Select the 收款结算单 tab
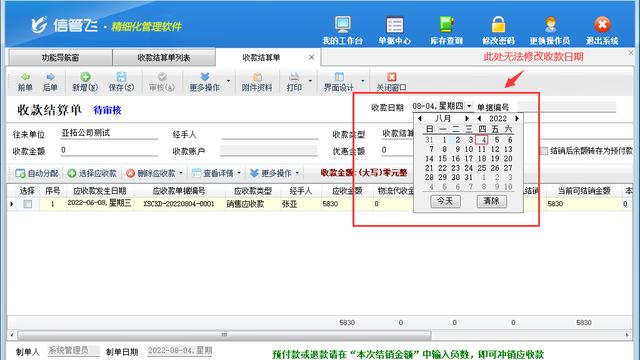640x360 pixels. coord(261,58)
